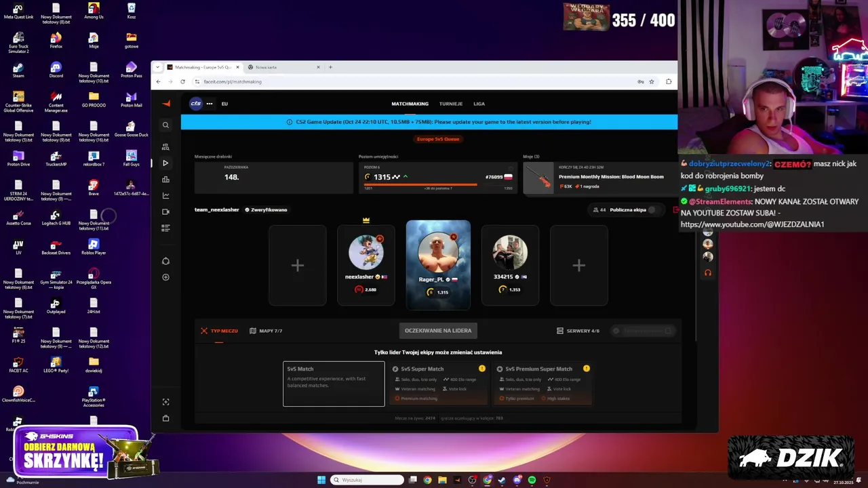Open the Firefox desktop icon

(56, 40)
